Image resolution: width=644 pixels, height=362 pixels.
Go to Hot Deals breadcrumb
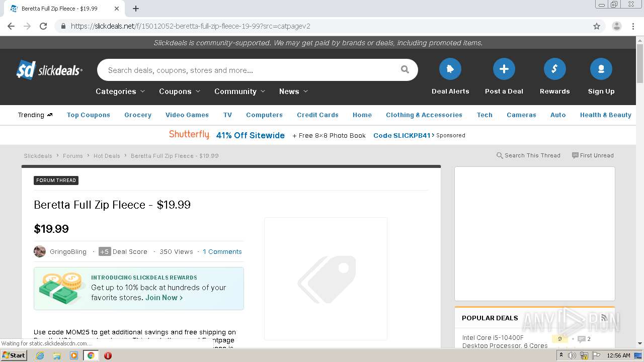pyautogui.click(x=107, y=156)
